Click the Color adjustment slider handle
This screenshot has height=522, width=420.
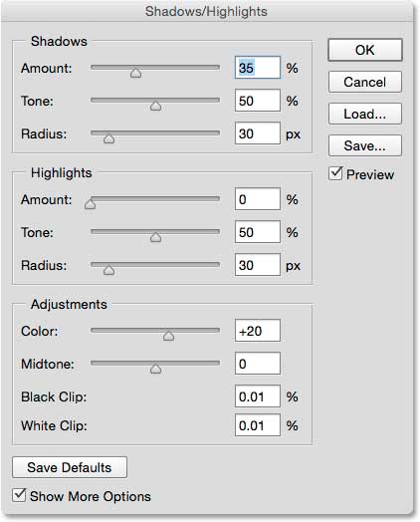pos(168,336)
